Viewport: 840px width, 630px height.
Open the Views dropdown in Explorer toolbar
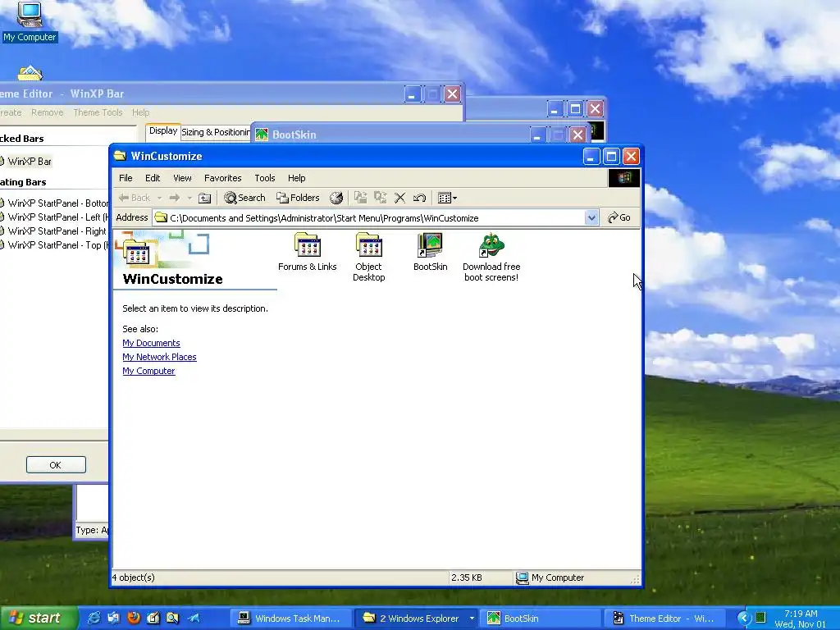[x=447, y=199]
